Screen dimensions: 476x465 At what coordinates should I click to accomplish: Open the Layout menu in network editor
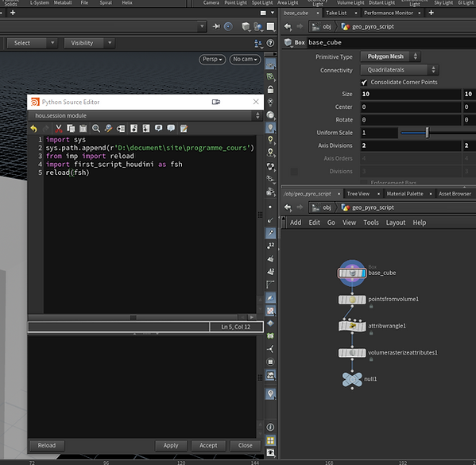[396, 223]
